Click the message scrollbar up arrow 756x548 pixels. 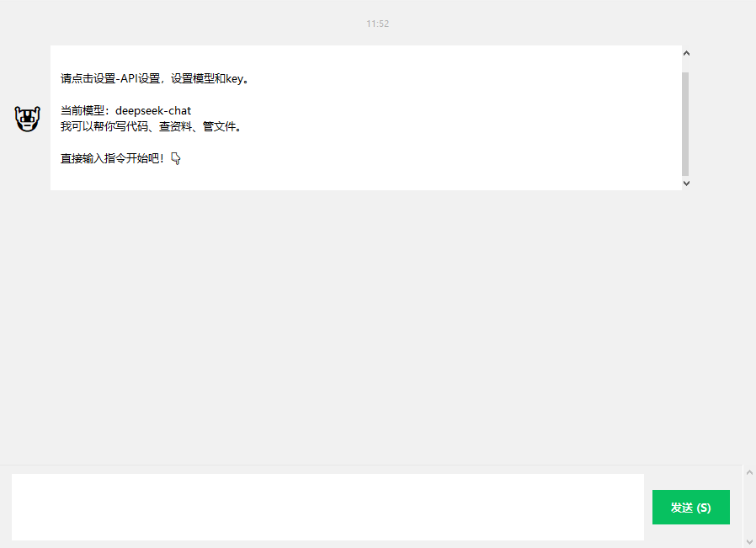coord(686,53)
